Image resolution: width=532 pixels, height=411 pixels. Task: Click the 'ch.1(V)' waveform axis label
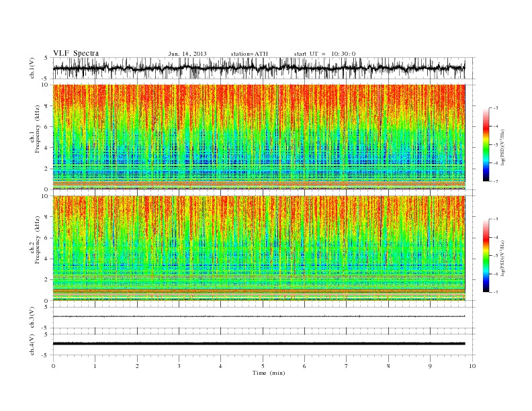tap(32, 68)
